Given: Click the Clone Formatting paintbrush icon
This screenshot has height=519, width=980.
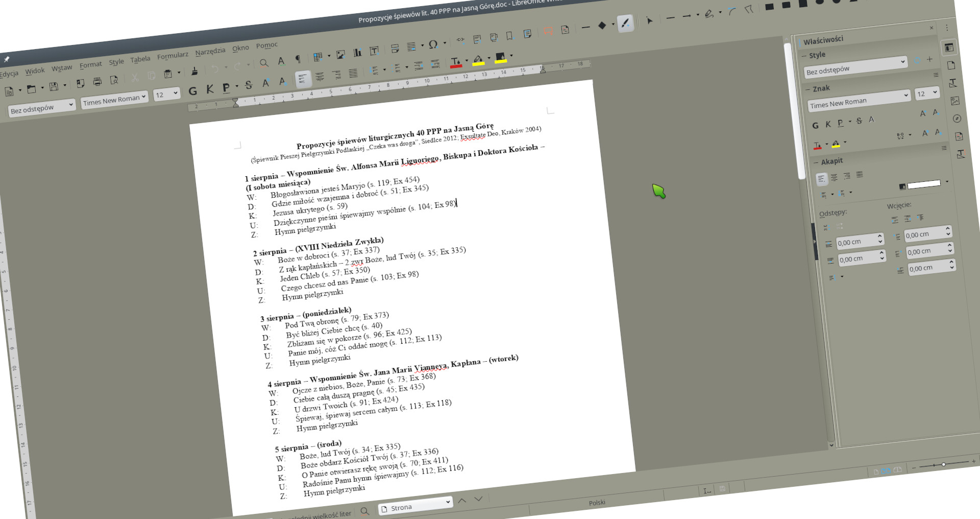Looking at the screenshot, I should point(194,71).
